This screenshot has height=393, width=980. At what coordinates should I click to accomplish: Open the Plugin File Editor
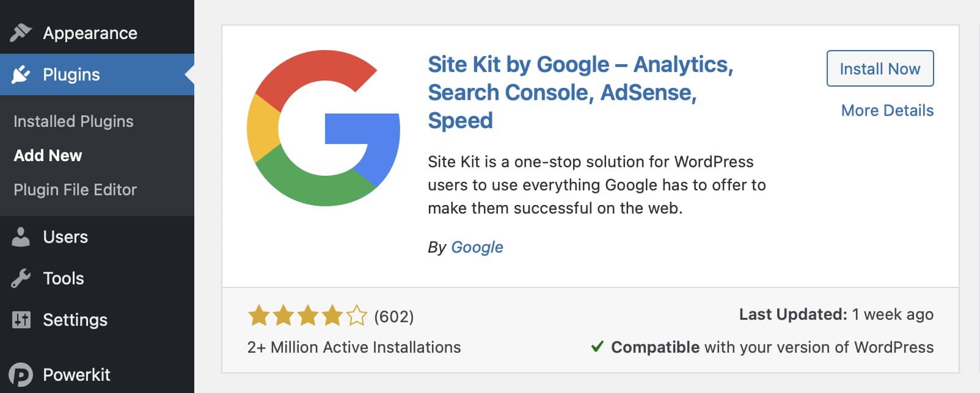[x=75, y=190]
